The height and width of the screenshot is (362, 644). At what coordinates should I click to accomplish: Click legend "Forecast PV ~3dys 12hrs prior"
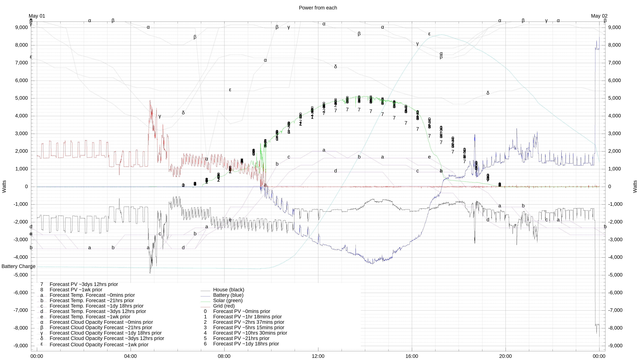[x=84, y=284]
